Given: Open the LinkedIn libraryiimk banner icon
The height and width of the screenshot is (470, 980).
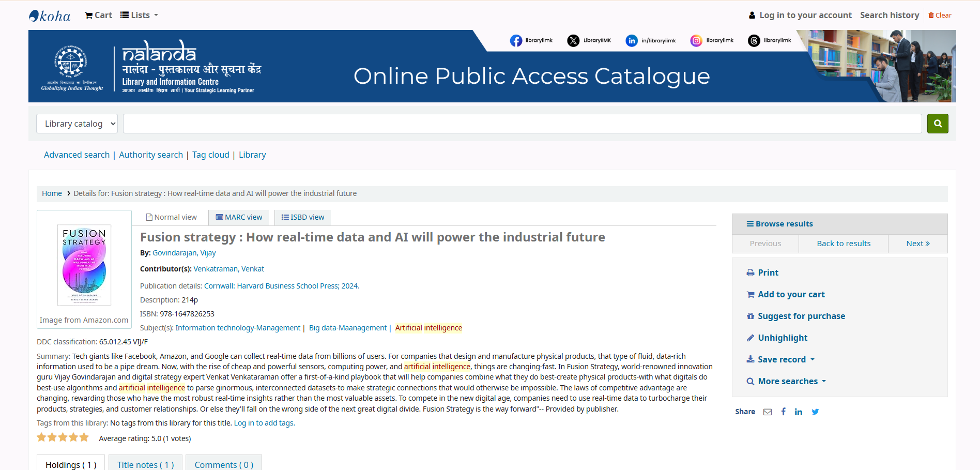Looking at the screenshot, I should click(x=632, y=41).
